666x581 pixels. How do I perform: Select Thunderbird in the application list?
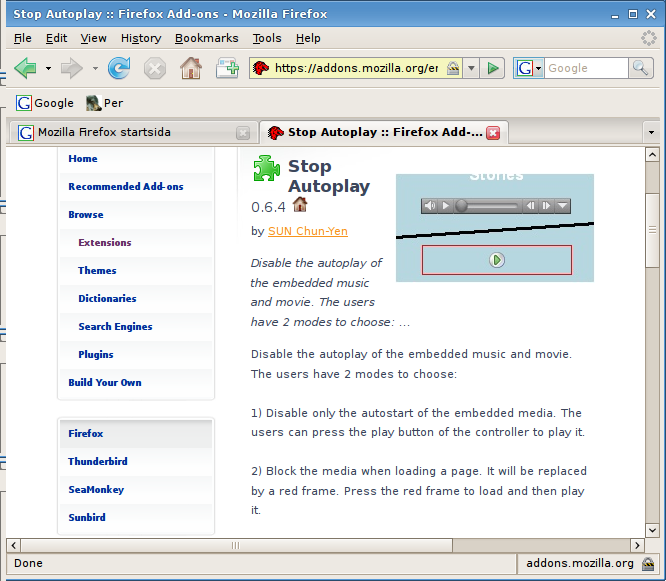pyautogui.click(x=98, y=461)
